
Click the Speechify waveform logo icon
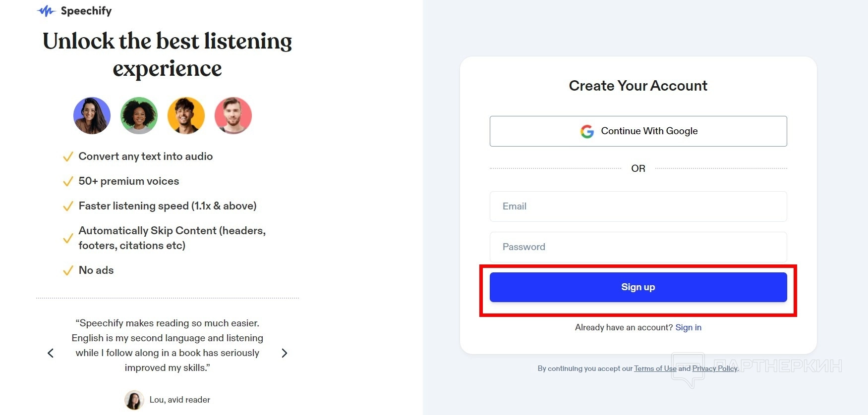click(x=46, y=11)
